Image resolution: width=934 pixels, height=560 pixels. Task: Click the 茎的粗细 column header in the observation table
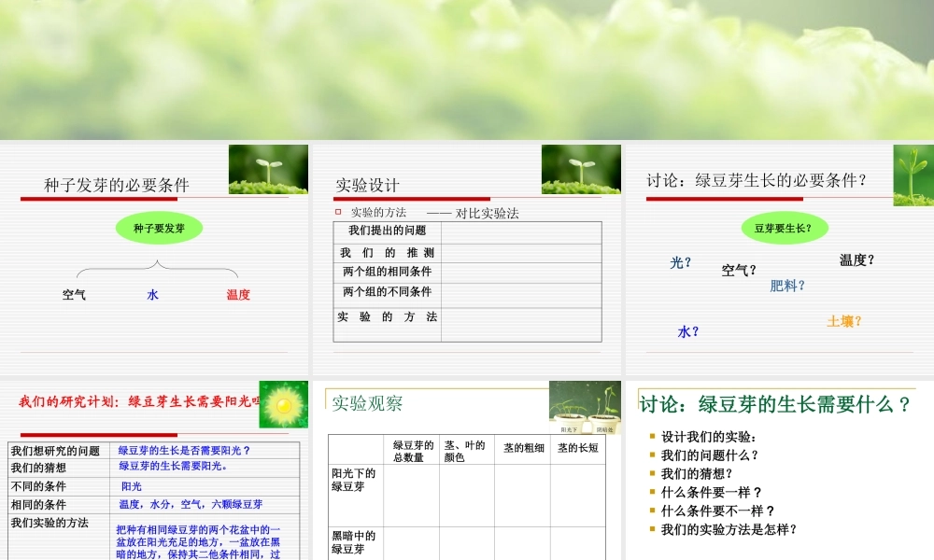point(524,446)
